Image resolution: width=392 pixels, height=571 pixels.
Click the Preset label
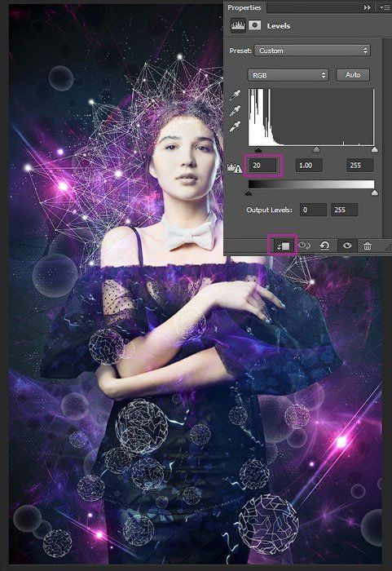pos(240,51)
